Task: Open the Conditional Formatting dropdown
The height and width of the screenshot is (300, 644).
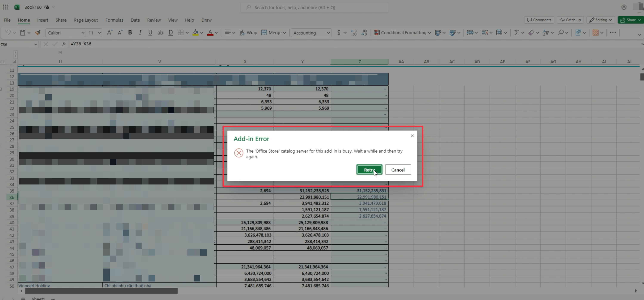Action: (402, 33)
